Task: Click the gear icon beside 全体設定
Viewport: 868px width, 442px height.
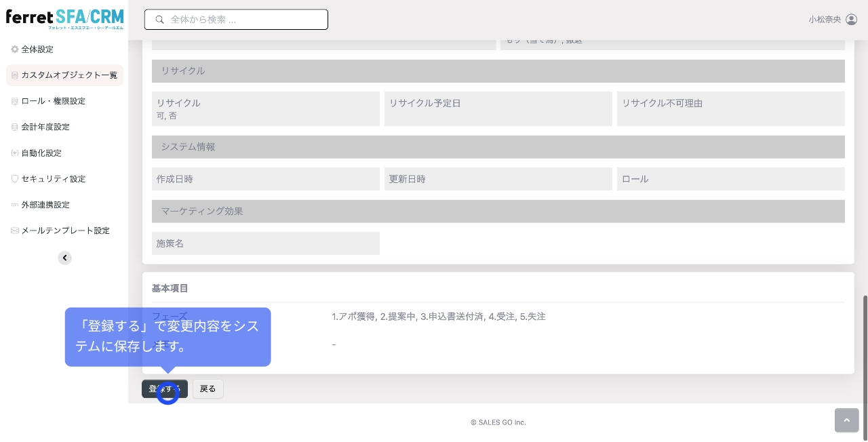Action: tap(15, 49)
